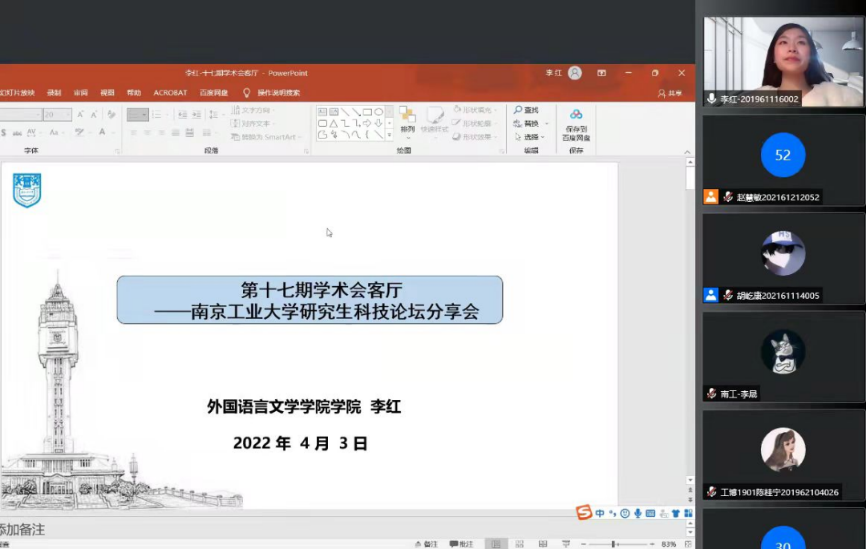This screenshot has width=866, height=549.
Task: Toggle strikethrough abc icon
Action: (x=17, y=133)
